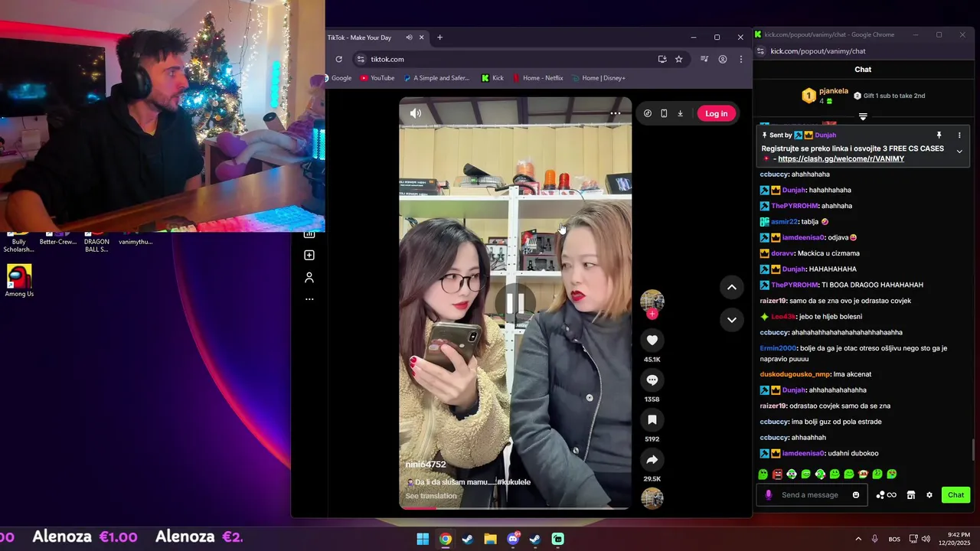Reload the TikTok page

coord(338,59)
